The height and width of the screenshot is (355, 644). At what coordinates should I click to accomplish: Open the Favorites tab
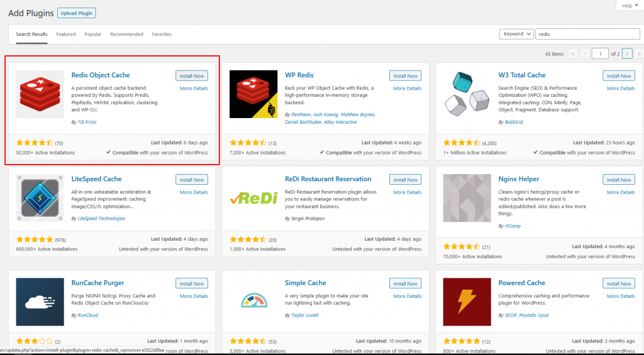tap(162, 34)
